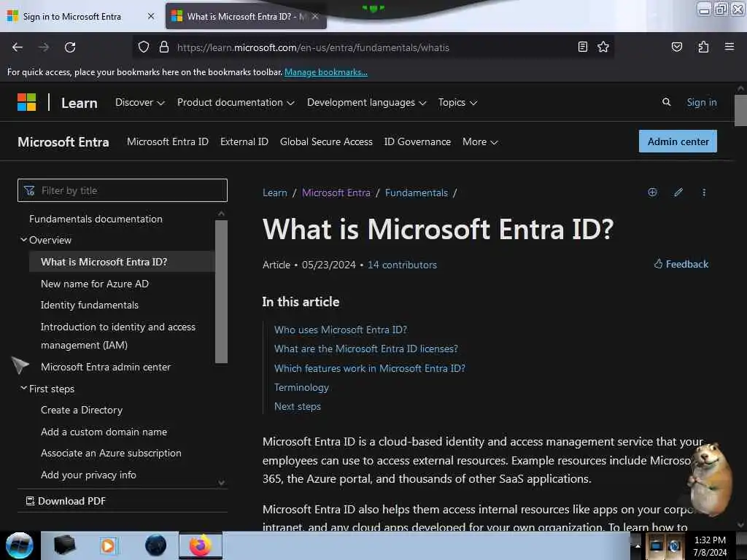Open the more actions vertical dots

704,192
